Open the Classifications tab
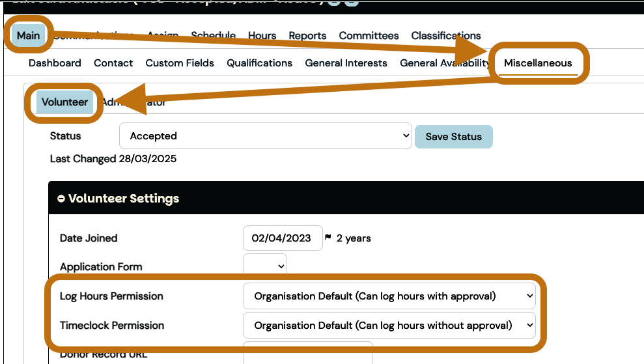Image resolution: width=644 pixels, height=364 pixels. (446, 35)
